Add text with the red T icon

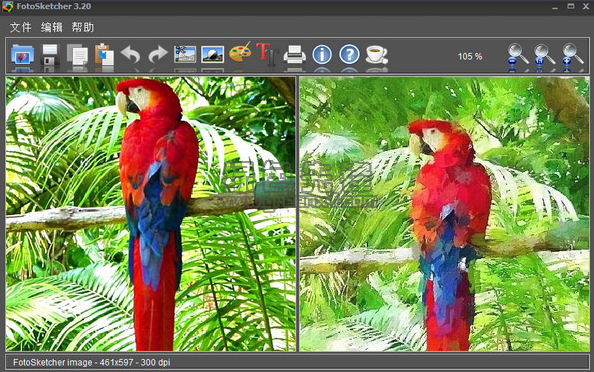[267, 54]
